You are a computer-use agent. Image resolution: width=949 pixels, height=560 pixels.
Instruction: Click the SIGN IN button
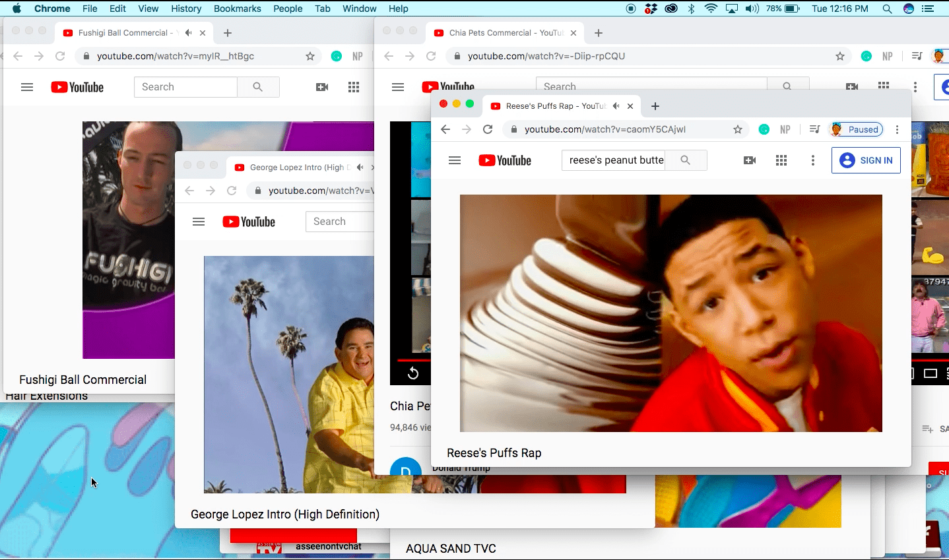[x=866, y=160]
